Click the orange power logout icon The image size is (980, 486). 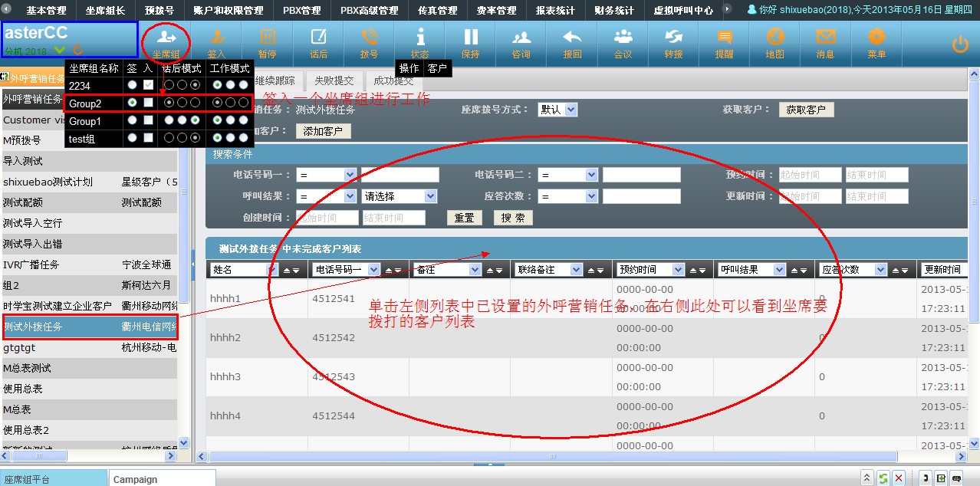point(960,44)
